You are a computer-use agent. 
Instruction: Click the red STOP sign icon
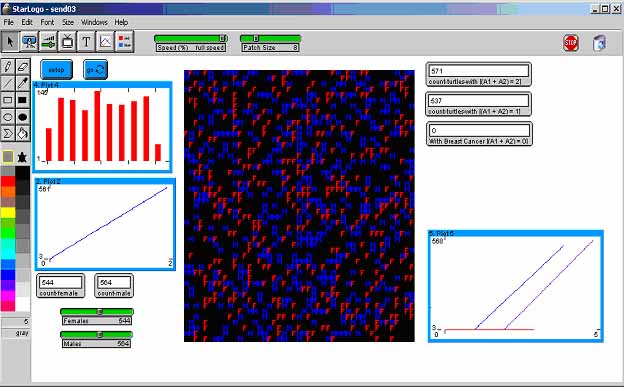571,43
